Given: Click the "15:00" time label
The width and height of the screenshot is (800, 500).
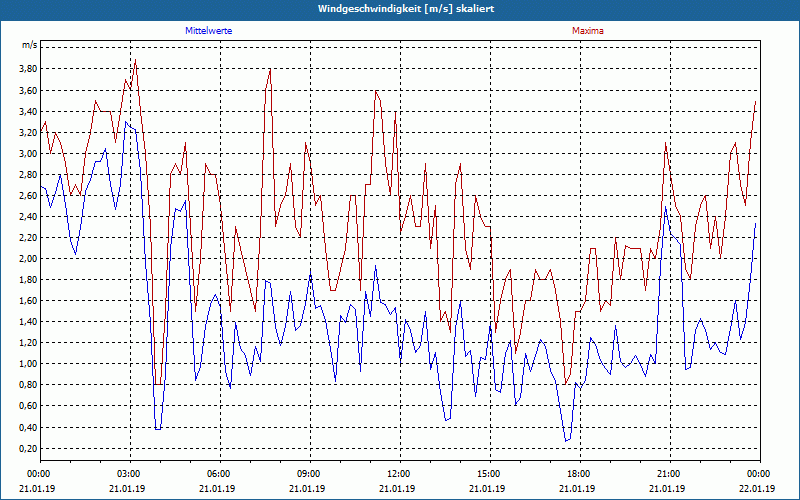Looking at the screenshot, I should (490, 474).
